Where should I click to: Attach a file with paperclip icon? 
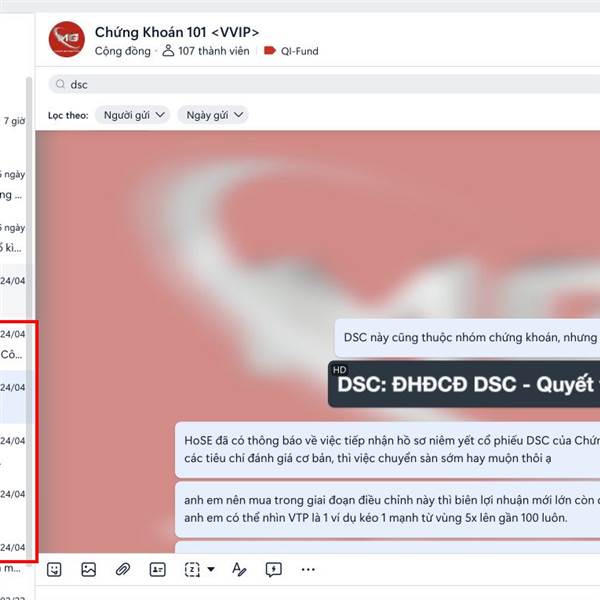coord(123,569)
